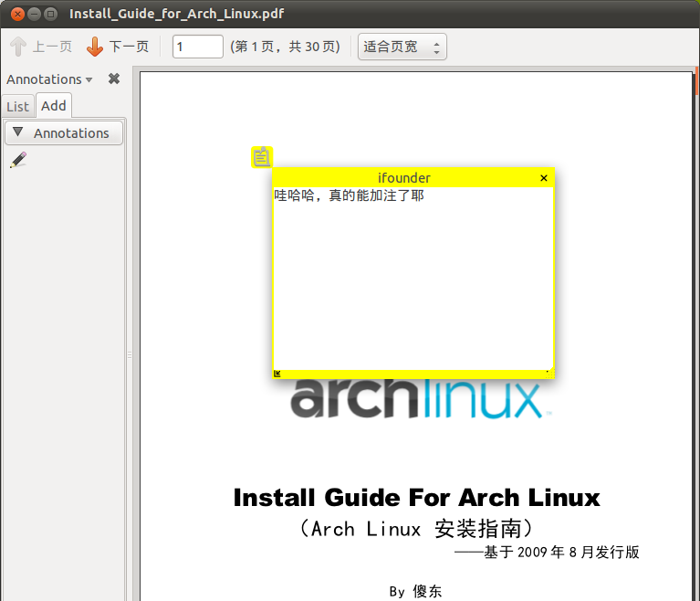Click the page number input field
Image resolution: width=700 pixels, height=601 pixels.
pyautogui.click(x=198, y=47)
